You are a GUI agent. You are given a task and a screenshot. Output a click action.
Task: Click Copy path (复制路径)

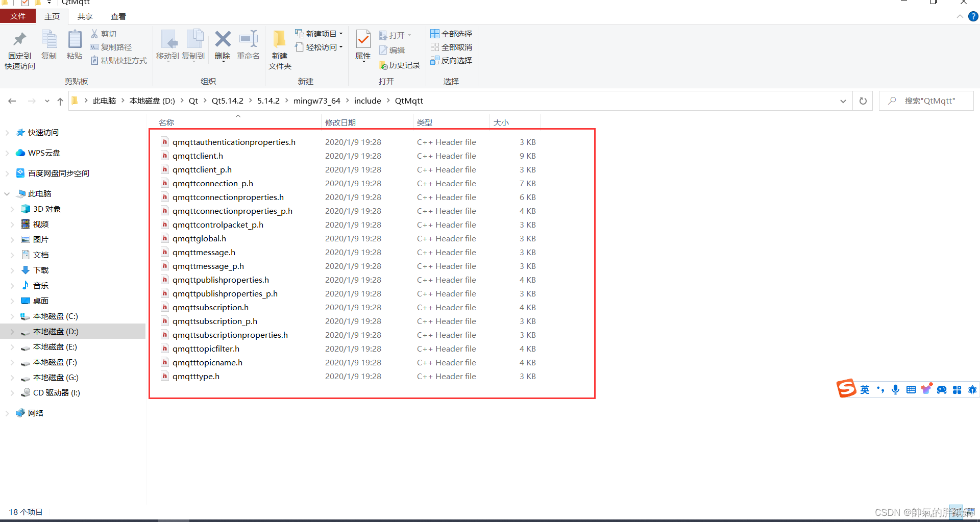(111, 47)
